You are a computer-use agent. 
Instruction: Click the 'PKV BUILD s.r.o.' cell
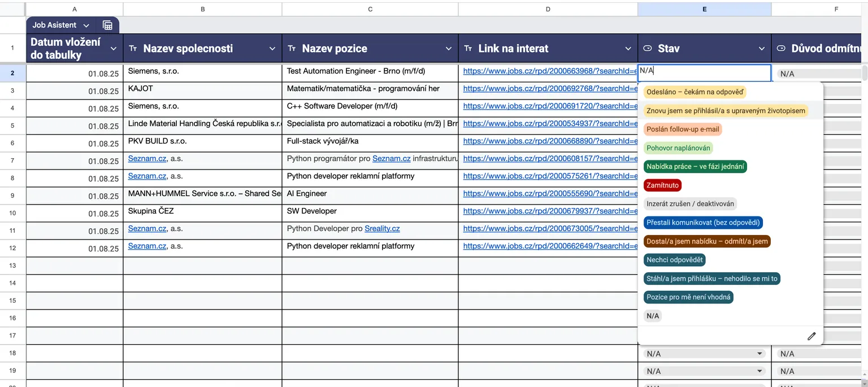click(202, 143)
